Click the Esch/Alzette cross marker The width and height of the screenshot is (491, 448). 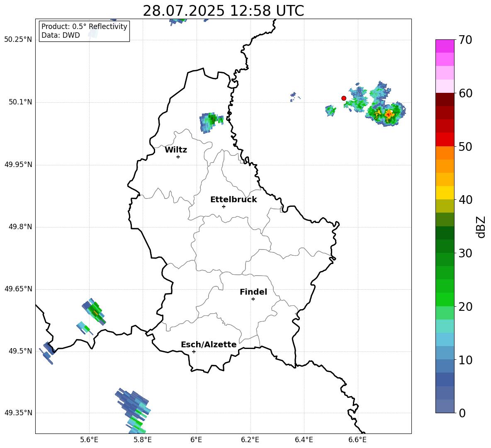click(x=194, y=351)
